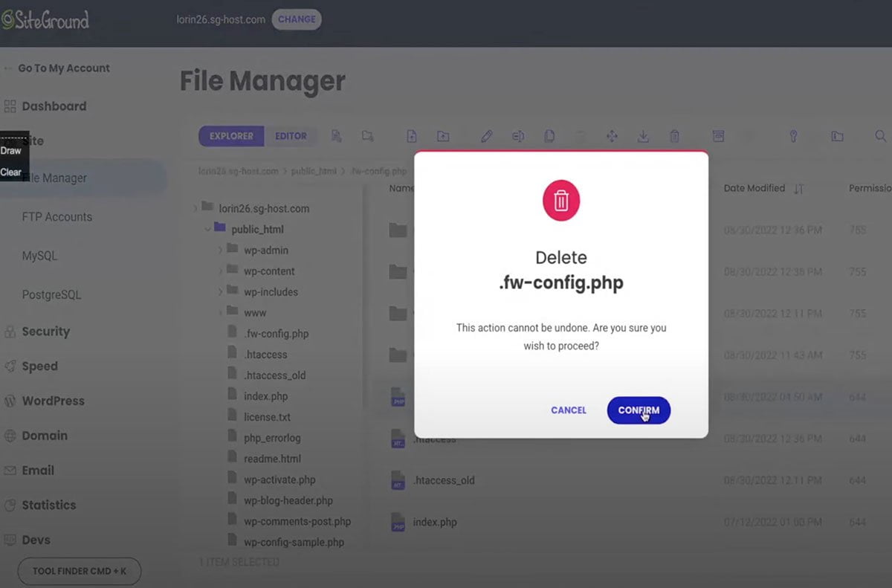Select php_errorlog in the tree

(x=272, y=438)
